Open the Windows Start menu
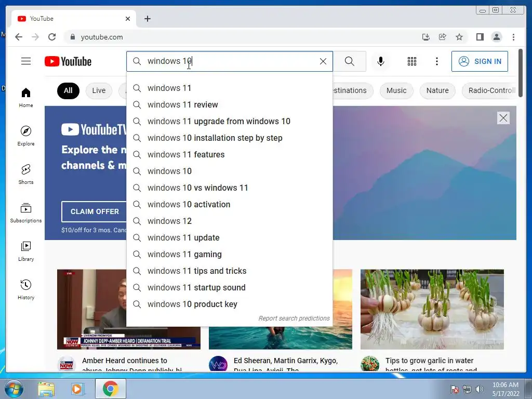532x399 pixels. click(x=14, y=389)
